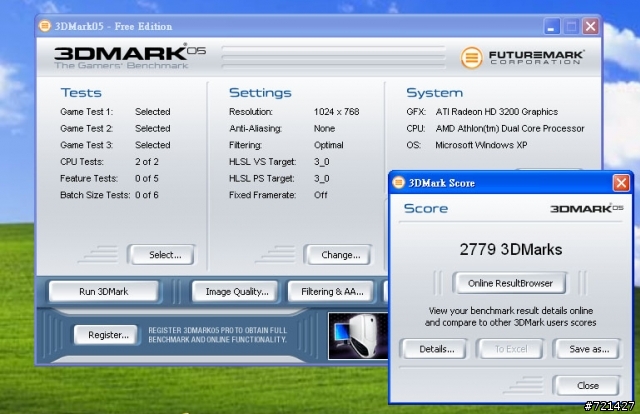Click the Select... tests button

(162, 255)
